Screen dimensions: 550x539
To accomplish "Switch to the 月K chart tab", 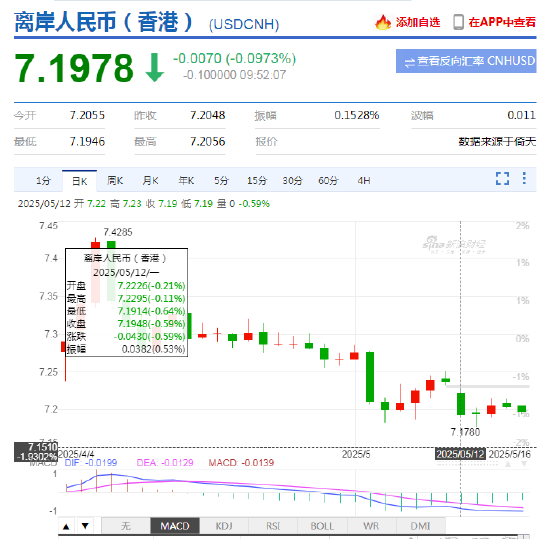I will tap(150, 181).
